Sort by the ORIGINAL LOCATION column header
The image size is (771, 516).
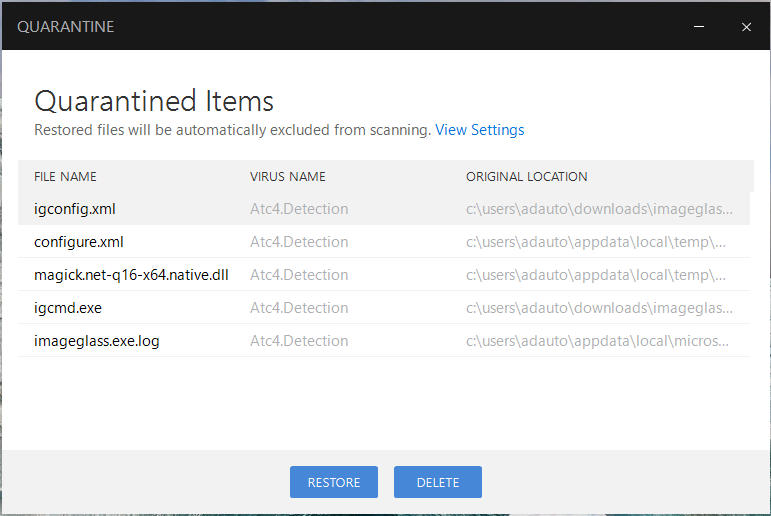point(527,177)
